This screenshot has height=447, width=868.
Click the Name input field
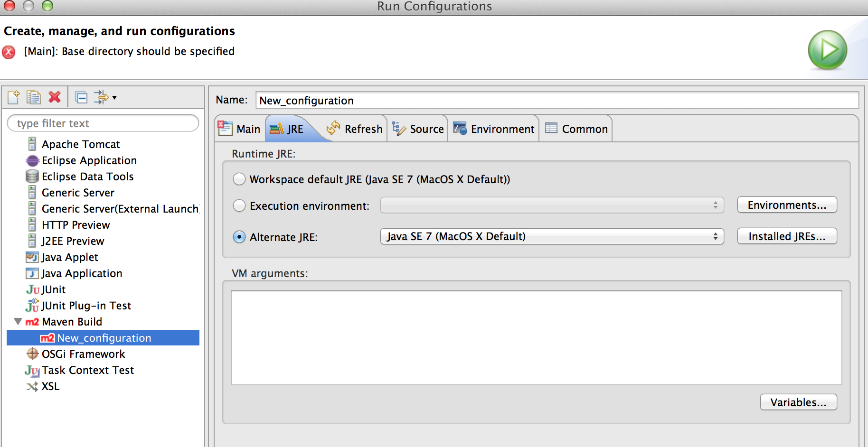pos(557,101)
